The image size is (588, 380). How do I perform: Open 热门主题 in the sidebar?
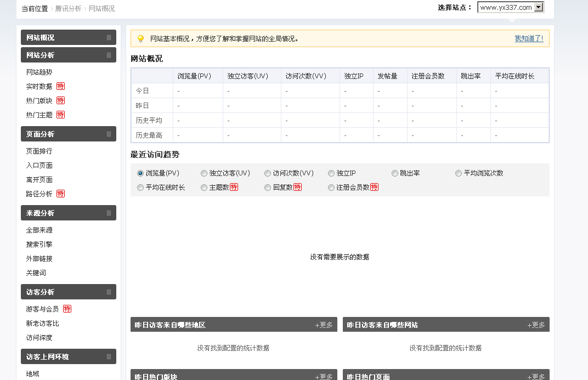tap(39, 115)
